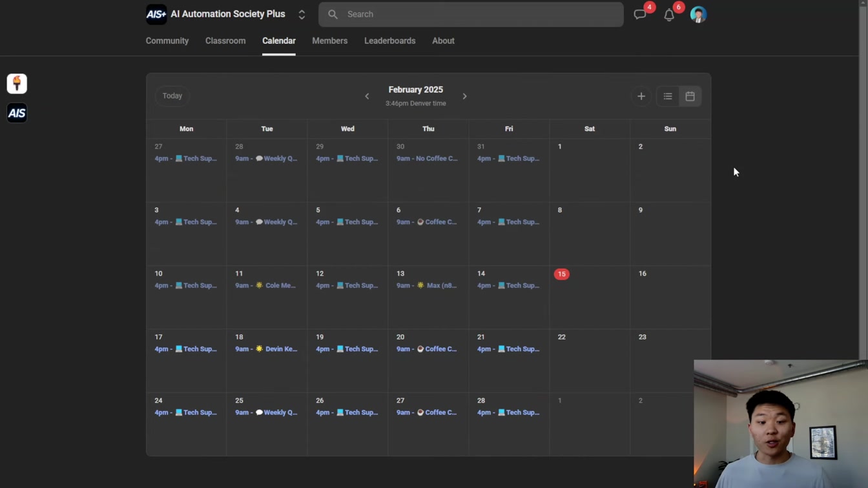Open Tech Support event on Jan 27
The image size is (868, 488).
coord(185,159)
